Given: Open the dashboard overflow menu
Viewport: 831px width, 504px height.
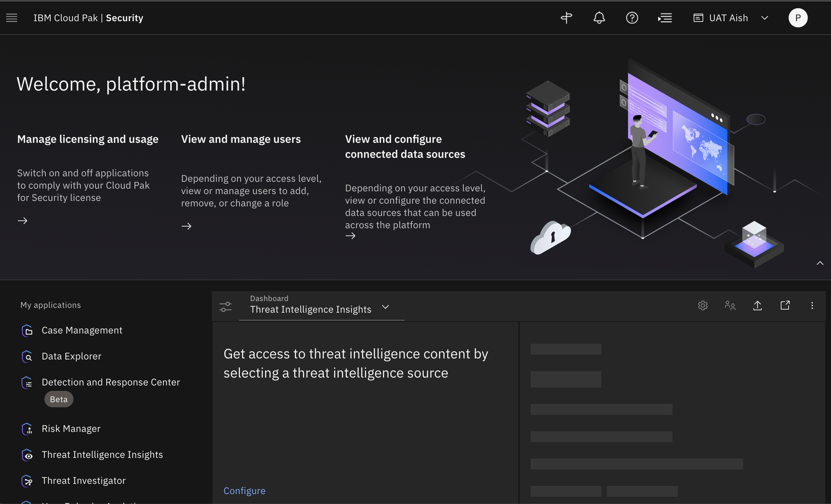Looking at the screenshot, I should coord(812,305).
